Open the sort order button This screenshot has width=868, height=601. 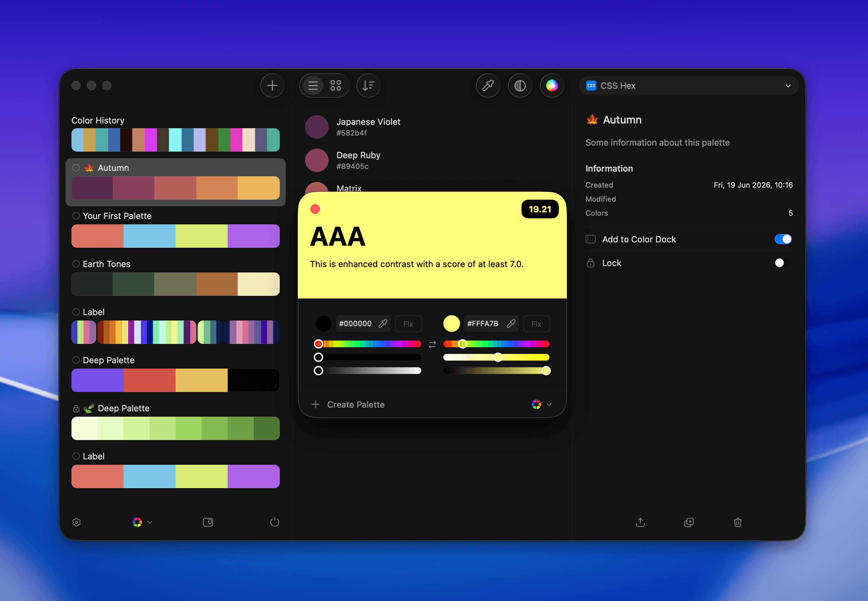pyautogui.click(x=368, y=85)
